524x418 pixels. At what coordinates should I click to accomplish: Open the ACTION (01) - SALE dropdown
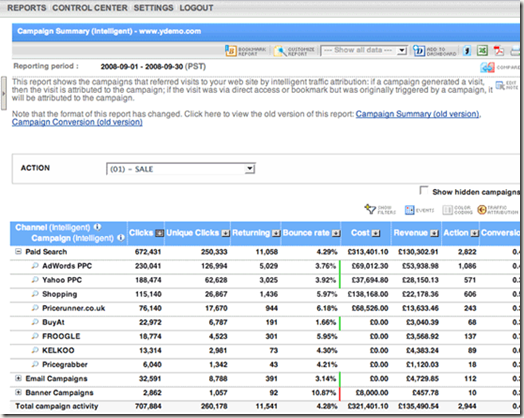coord(181,169)
